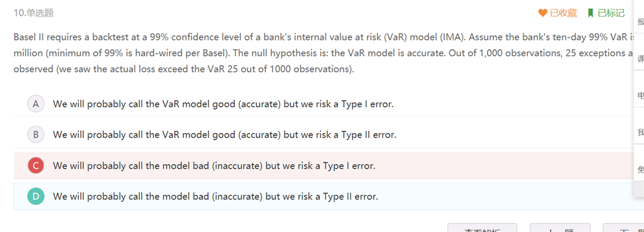Choose the answer text 'bad (inaccurate)… Type II error'

[x=215, y=197]
